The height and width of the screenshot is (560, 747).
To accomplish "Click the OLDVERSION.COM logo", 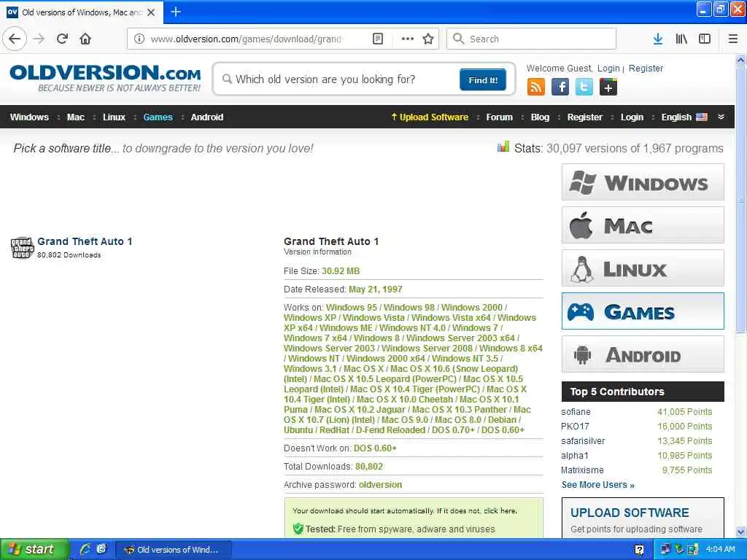I will (105, 78).
